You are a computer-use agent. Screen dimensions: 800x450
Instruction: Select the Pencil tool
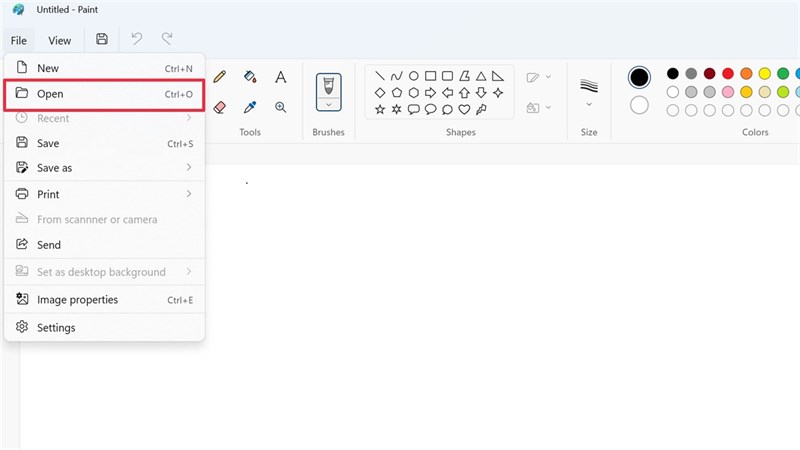(x=220, y=76)
